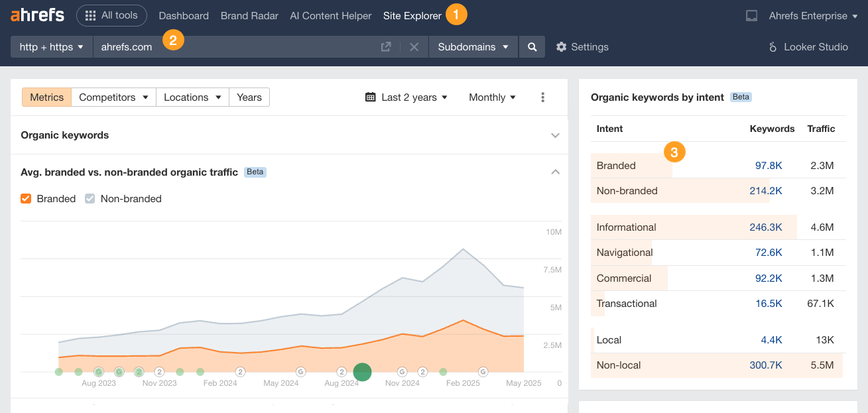Open the All tools grid menu
This screenshot has width=868, height=413.
click(111, 15)
